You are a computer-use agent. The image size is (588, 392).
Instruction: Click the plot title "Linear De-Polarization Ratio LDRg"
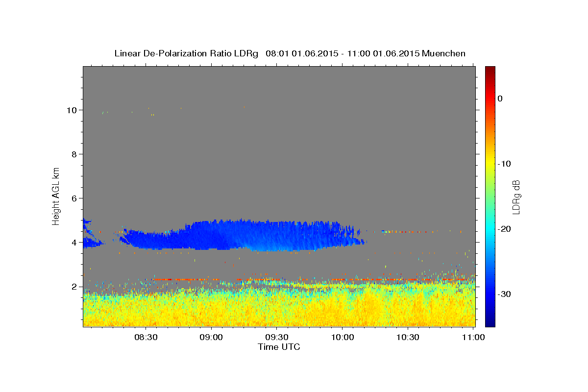186,53
